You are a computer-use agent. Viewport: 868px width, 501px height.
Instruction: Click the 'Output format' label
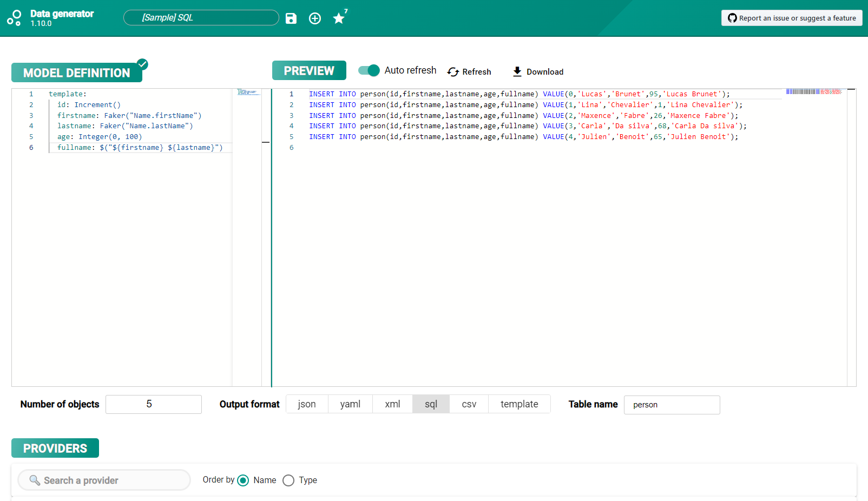[249, 404]
